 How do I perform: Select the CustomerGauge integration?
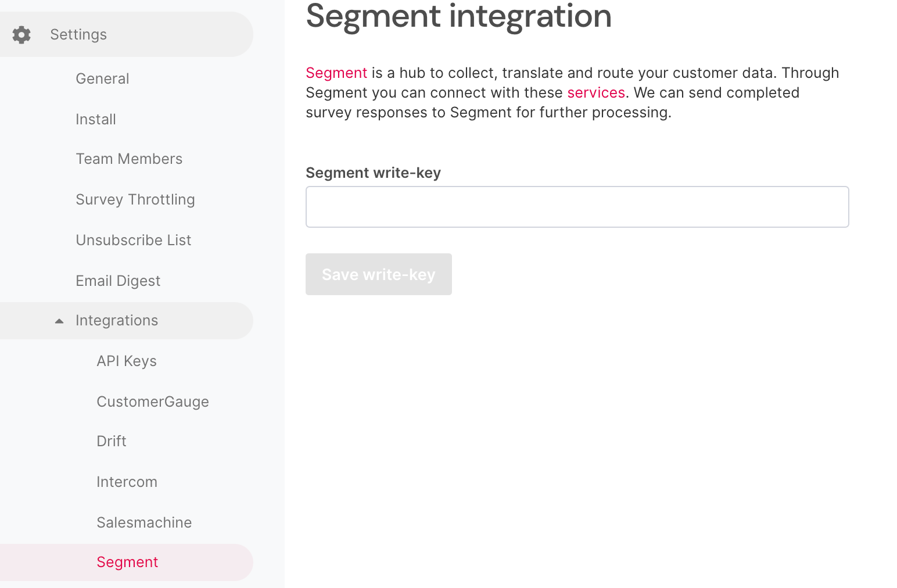(153, 401)
